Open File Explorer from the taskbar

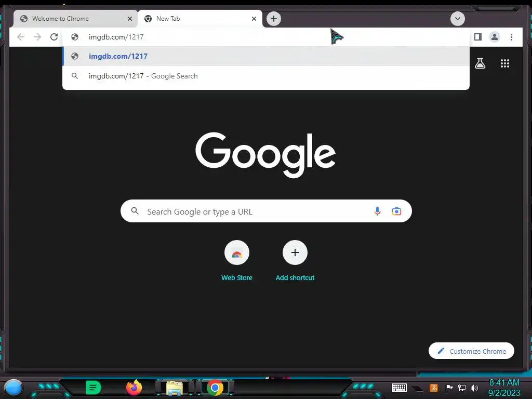tap(175, 388)
